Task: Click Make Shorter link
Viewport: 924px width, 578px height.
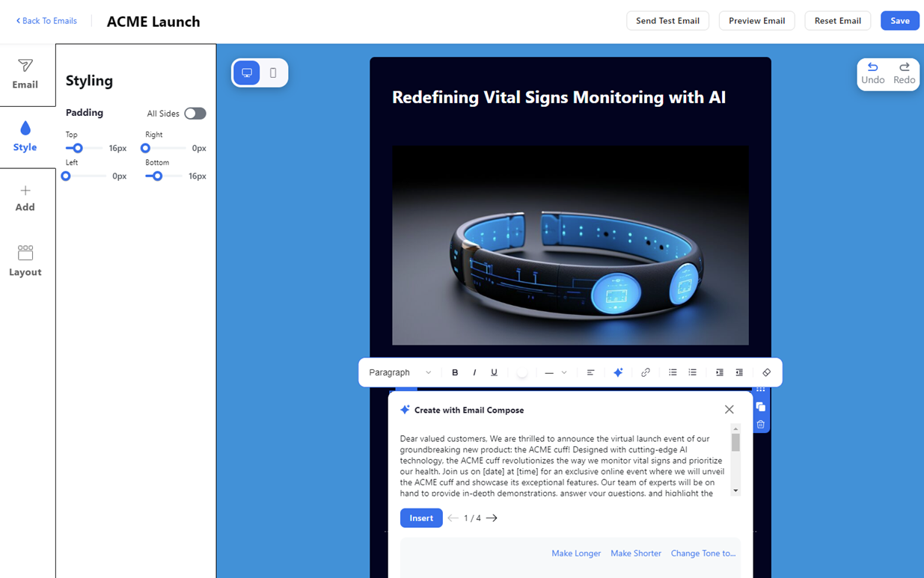Action: point(636,553)
